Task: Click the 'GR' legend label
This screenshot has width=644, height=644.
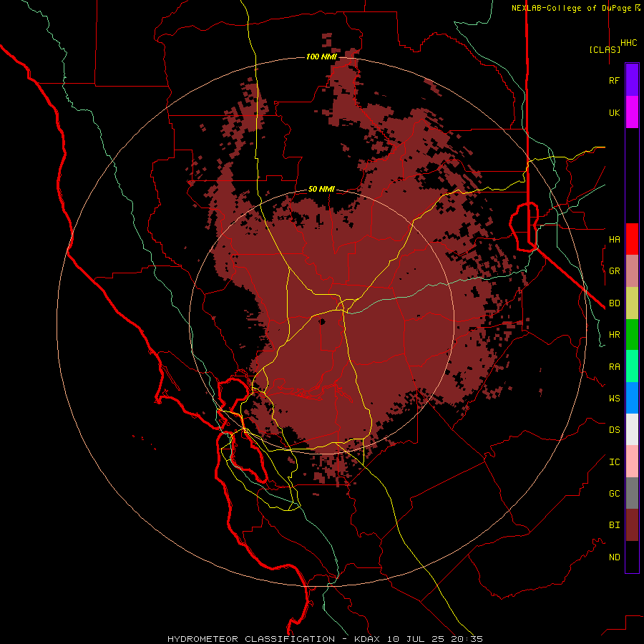Action: click(x=614, y=271)
